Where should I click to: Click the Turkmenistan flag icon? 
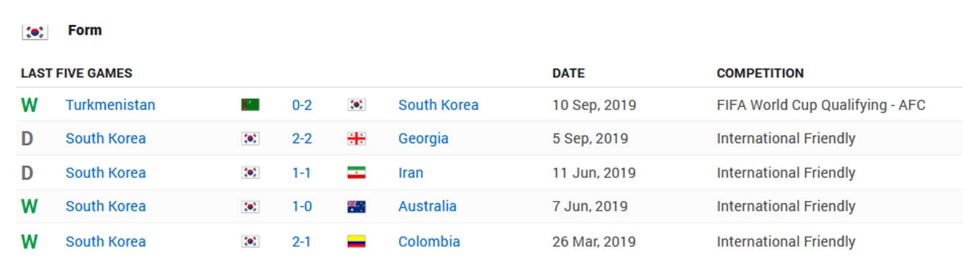(250, 105)
